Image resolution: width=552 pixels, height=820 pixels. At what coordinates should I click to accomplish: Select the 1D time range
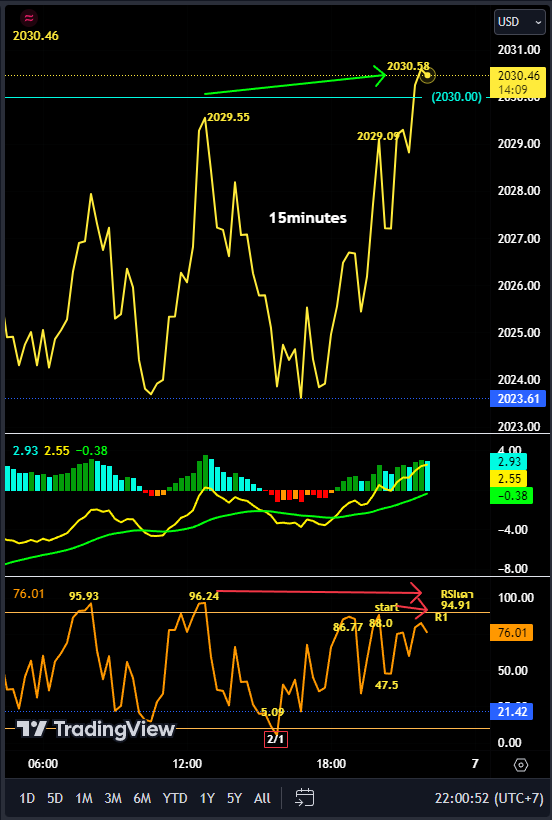[x=27, y=798]
